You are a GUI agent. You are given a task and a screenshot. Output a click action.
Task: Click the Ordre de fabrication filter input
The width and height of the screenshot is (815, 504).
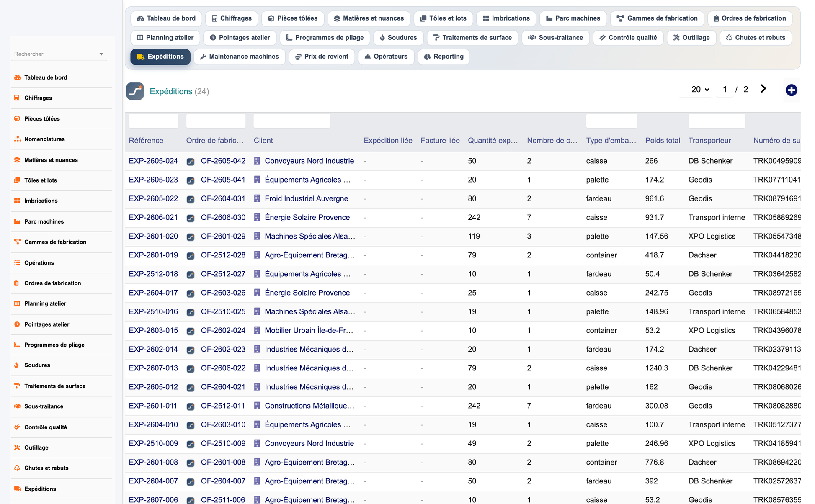pos(216,121)
